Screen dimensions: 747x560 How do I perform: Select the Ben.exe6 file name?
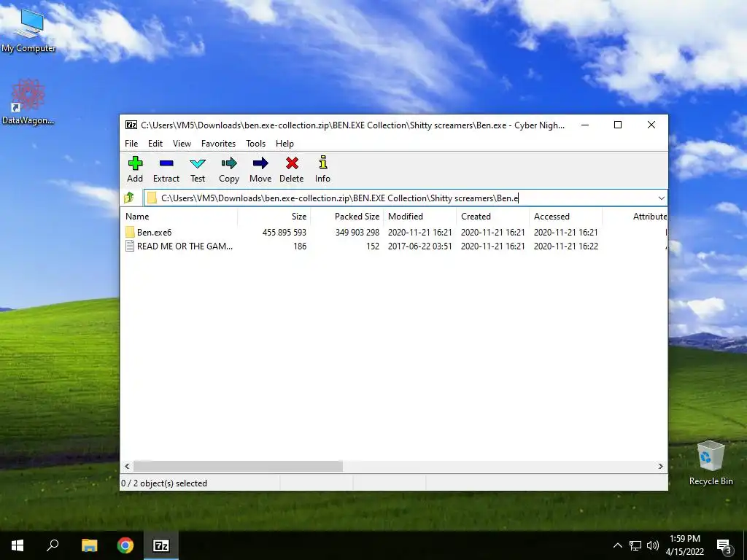coord(155,233)
